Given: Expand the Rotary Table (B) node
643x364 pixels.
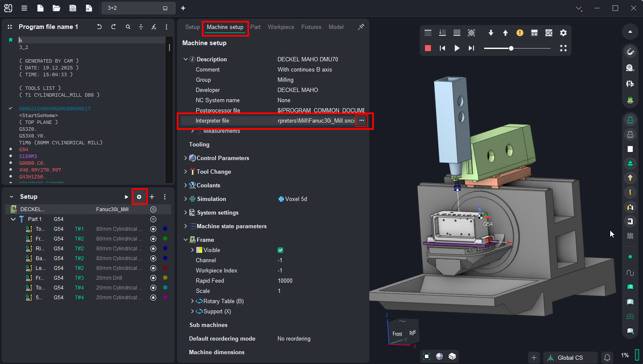Looking at the screenshot, I should 192,301.
